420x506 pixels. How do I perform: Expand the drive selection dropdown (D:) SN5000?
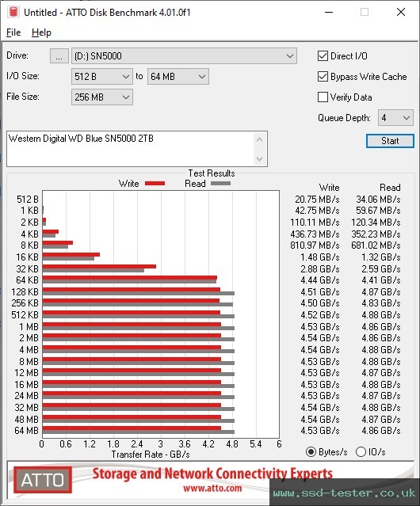click(x=184, y=56)
